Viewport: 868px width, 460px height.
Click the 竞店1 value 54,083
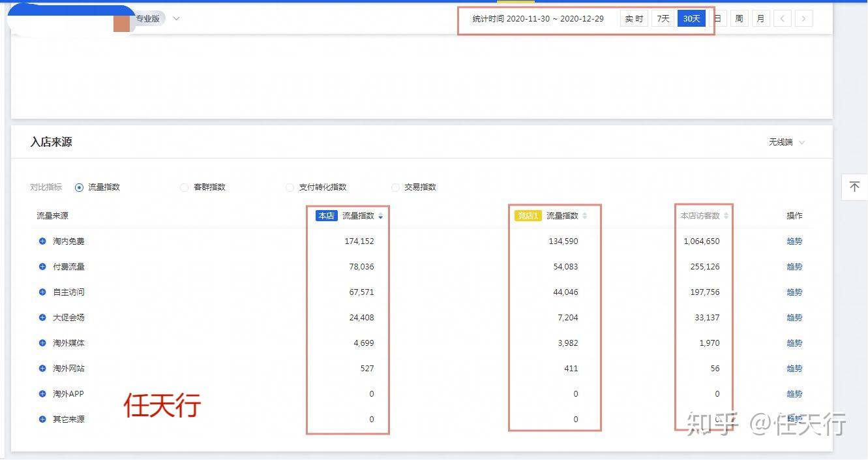565,267
